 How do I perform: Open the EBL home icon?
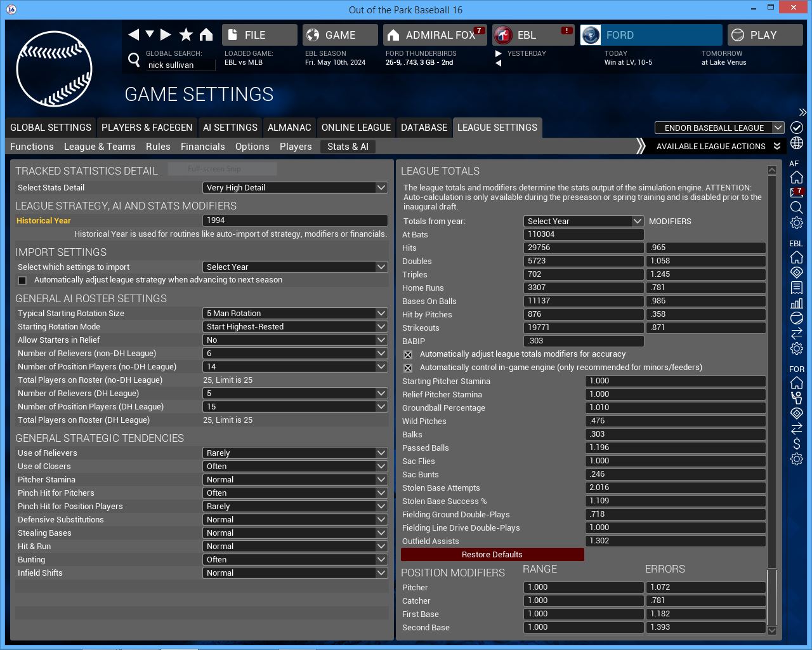pos(797,257)
